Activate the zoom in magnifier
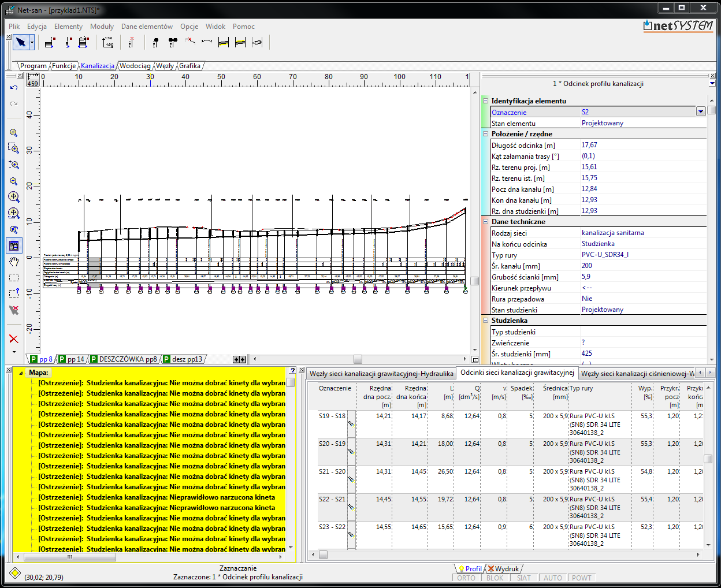Viewport: 721px width, 588px height. 14,133
